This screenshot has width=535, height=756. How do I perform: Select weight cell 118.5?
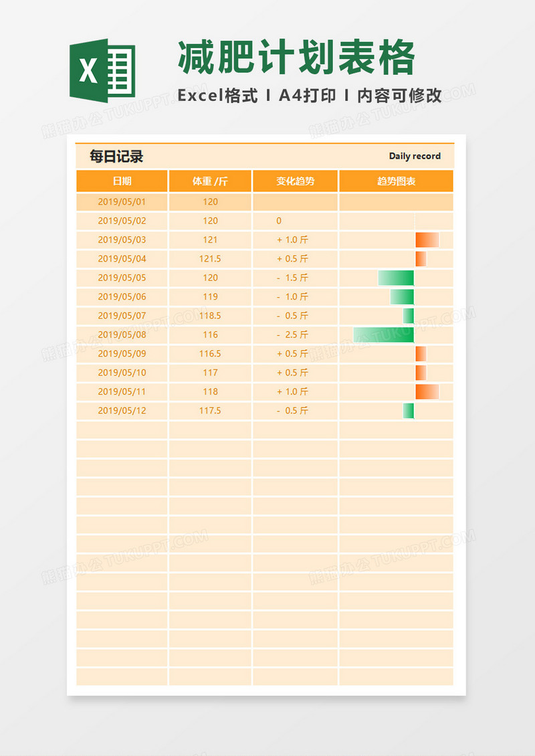(x=210, y=316)
